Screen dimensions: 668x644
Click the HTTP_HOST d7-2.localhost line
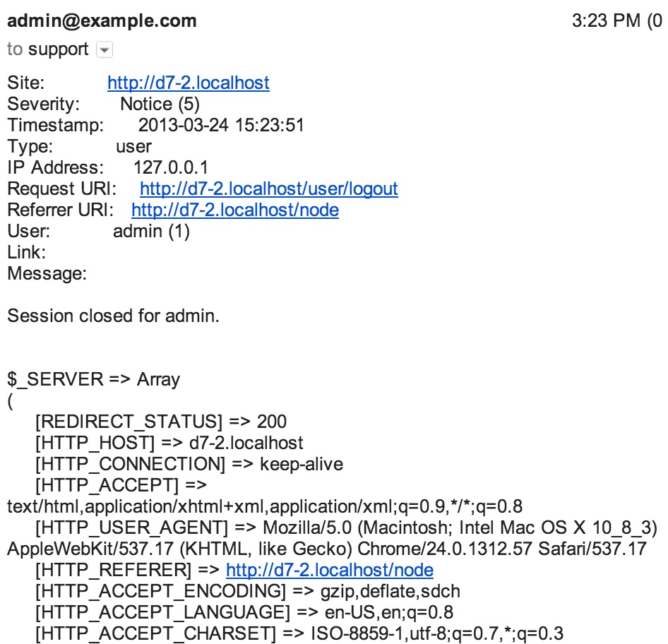pyautogui.click(x=169, y=443)
